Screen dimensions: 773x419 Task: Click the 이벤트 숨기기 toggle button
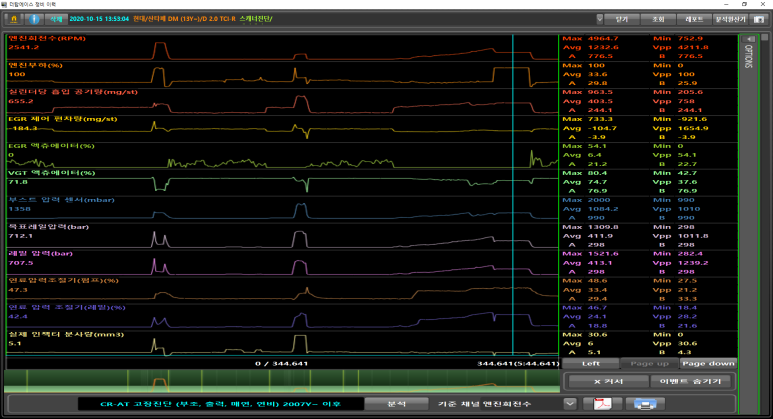tap(690, 382)
